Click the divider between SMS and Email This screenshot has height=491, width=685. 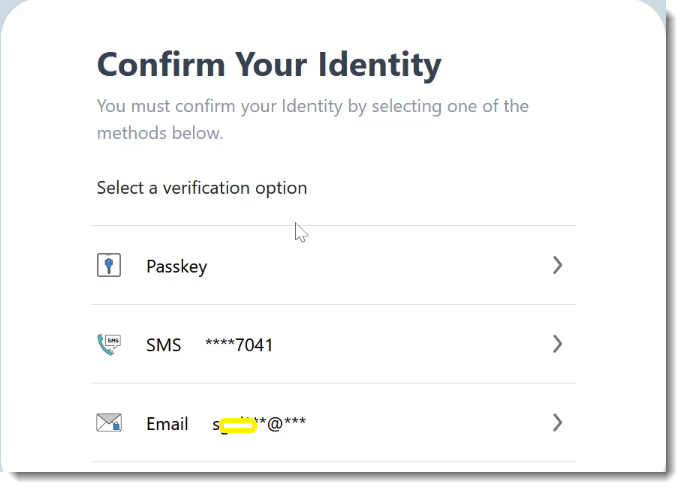[333, 383]
